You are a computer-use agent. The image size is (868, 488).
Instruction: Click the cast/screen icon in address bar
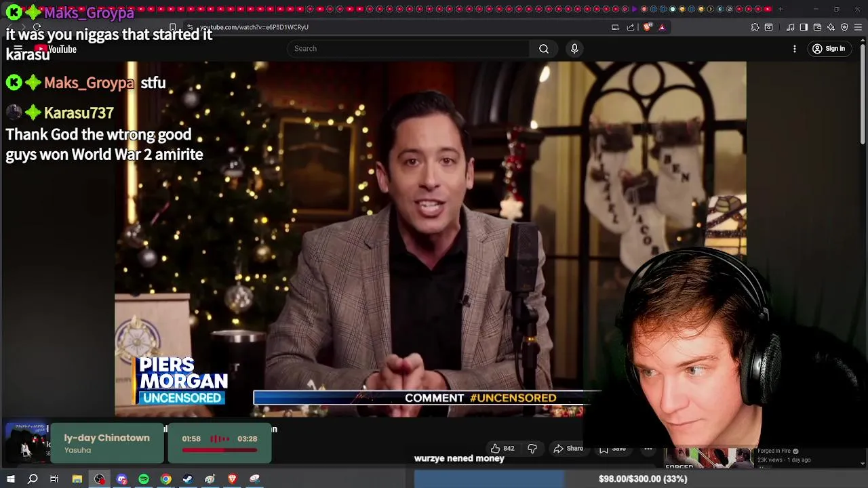(615, 27)
